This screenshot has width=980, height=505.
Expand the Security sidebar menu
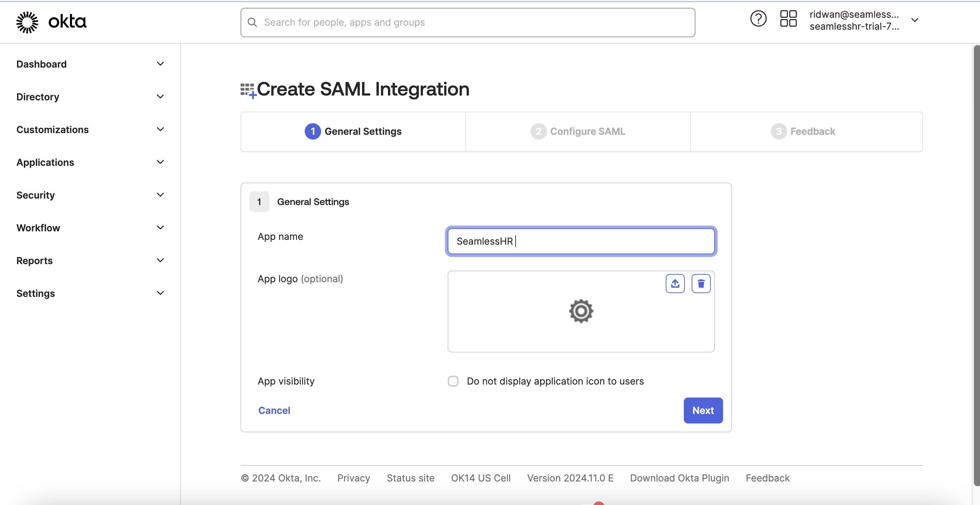click(x=160, y=195)
